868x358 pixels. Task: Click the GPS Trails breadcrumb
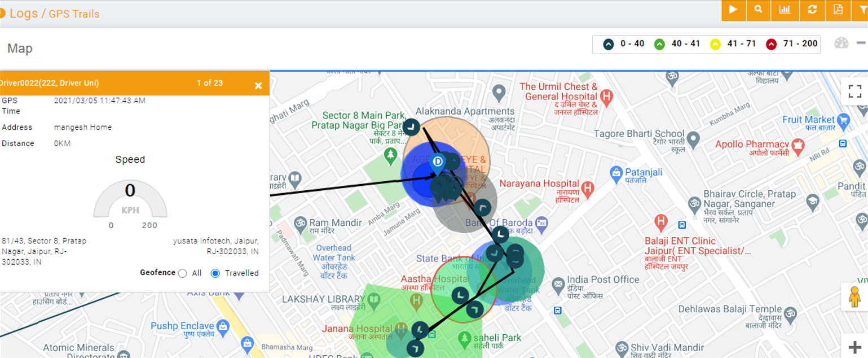pyautogui.click(x=74, y=14)
